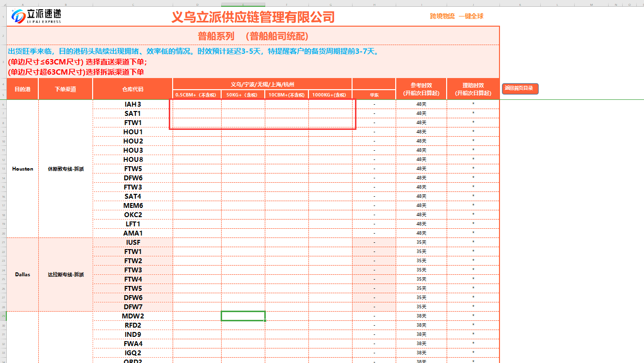The width and height of the screenshot is (644, 363).
Task: Click the 返回首页目录 button
Action: pos(520,88)
